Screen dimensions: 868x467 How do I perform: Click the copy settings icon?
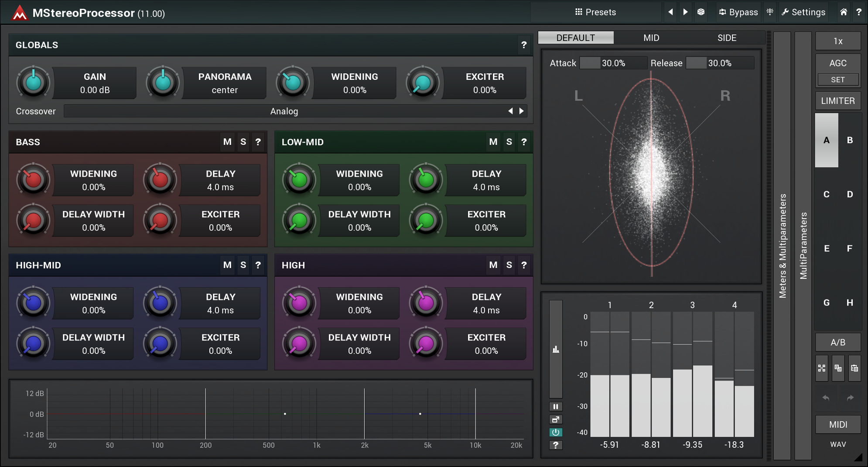(838, 368)
